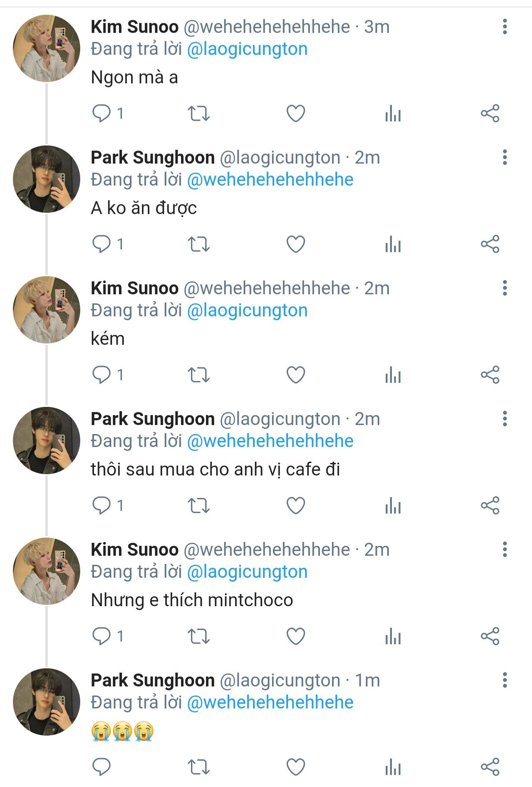
Task: Retweet the crying emoji tweet
Action: click(199, 767)
